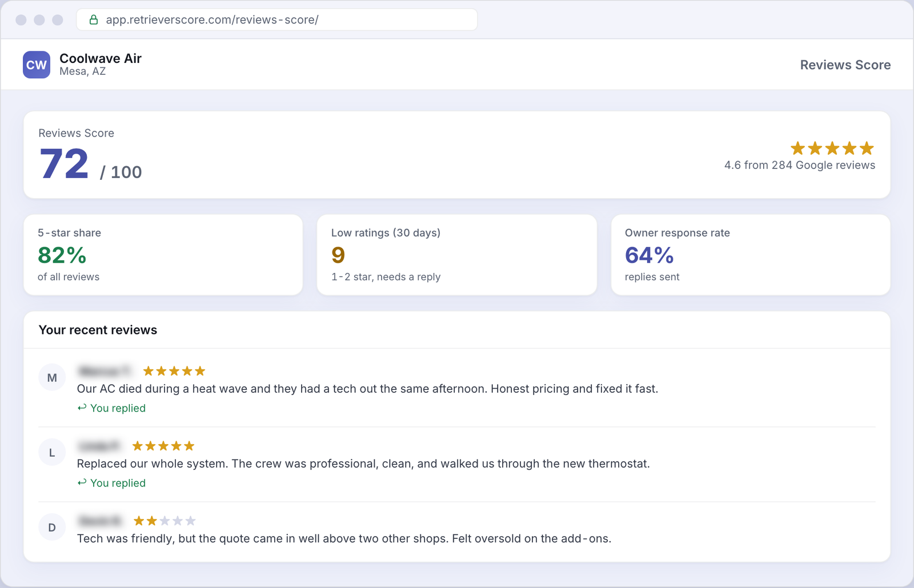Click the '/ 100' score denominator
Viewport: 914px width, 588px height.
(121, 172)
